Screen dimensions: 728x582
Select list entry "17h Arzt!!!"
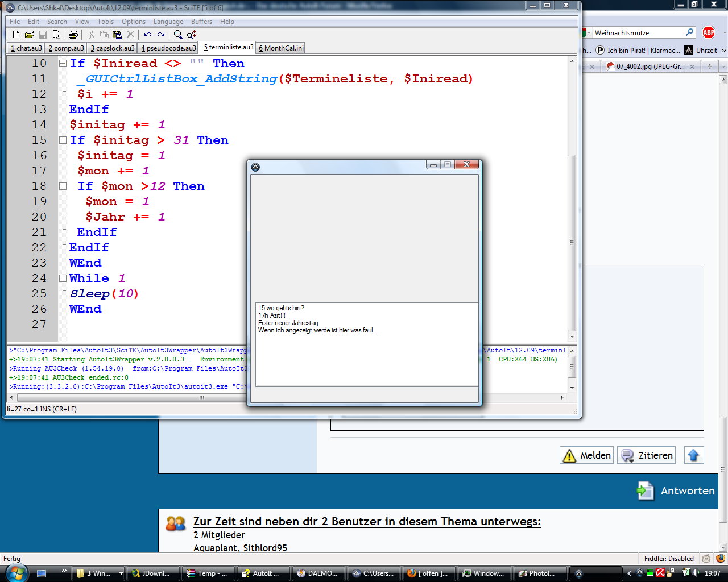click(272, 315)
